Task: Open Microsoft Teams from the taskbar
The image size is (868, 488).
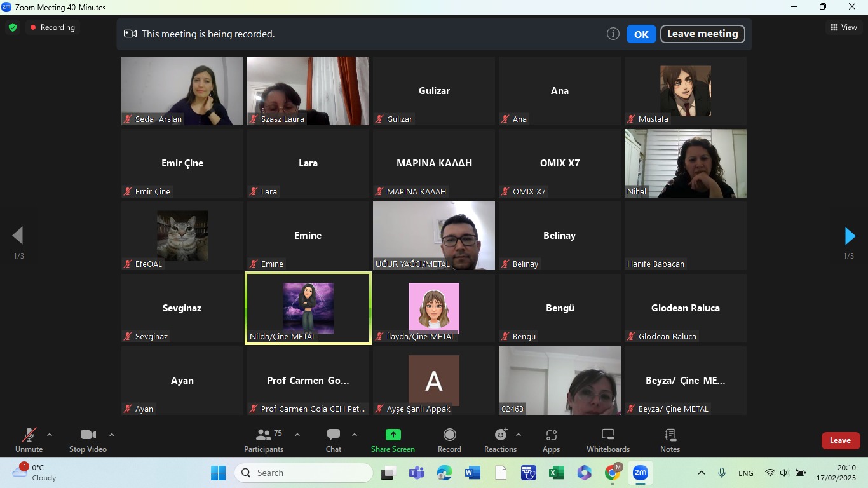Action: click(x=416, y=473)
